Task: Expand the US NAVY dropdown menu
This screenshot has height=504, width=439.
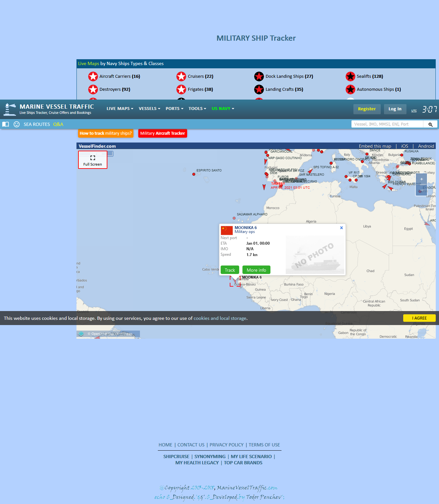Action: coord(223,109)
